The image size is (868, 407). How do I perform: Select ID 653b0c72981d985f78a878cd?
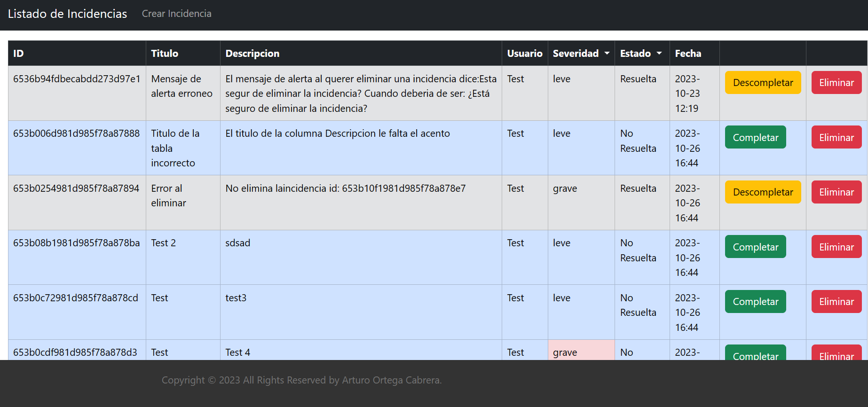pyautogui.click(x=76, y=298)
